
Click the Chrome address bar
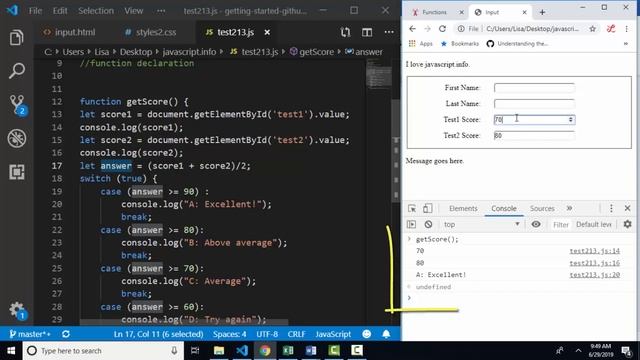tap(527, 29)
